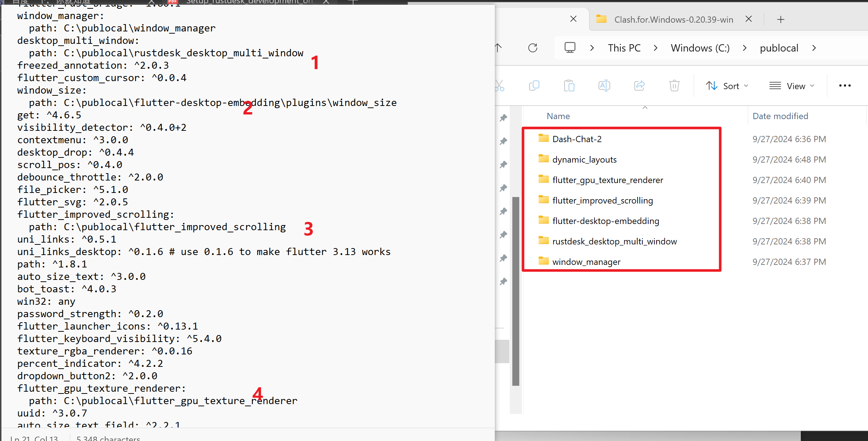This screenshot has height=441, width=868.
Task: Open the Sort dropdown
Action: [727, 85]
